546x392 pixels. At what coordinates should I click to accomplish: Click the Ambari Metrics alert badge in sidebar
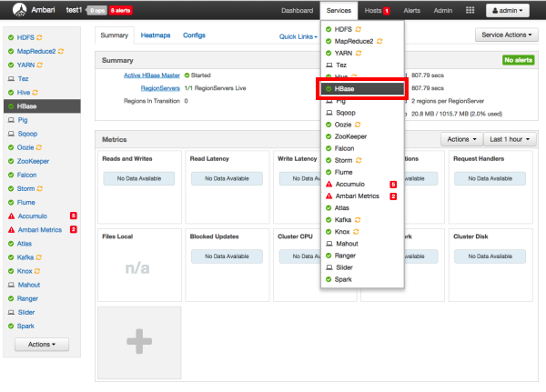[x=73, y=229]
